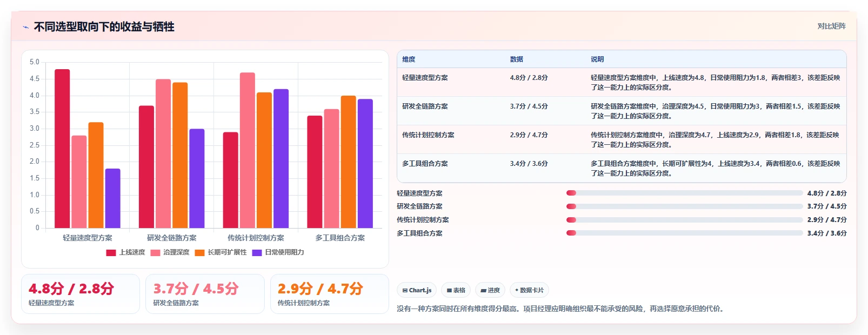
Task: Click the heading 不同选型取向下的收益与牺牲
Action: (104, 26)
